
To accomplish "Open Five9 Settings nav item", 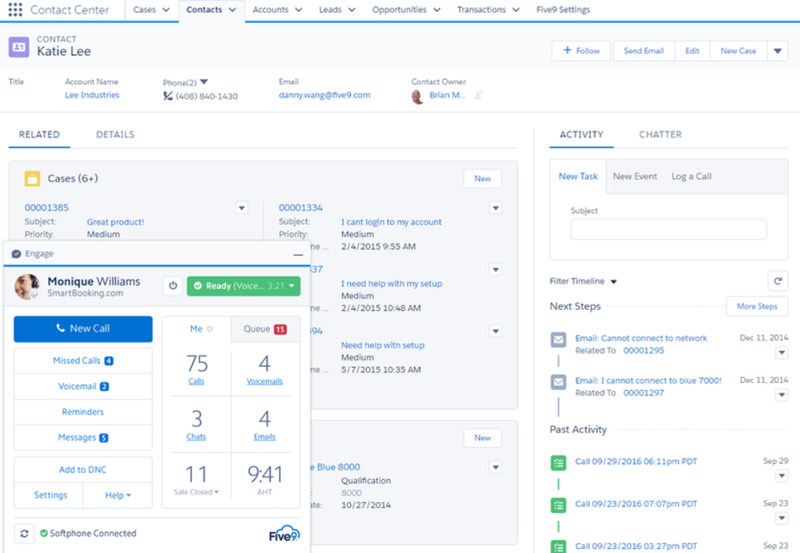I will (563, 10).
